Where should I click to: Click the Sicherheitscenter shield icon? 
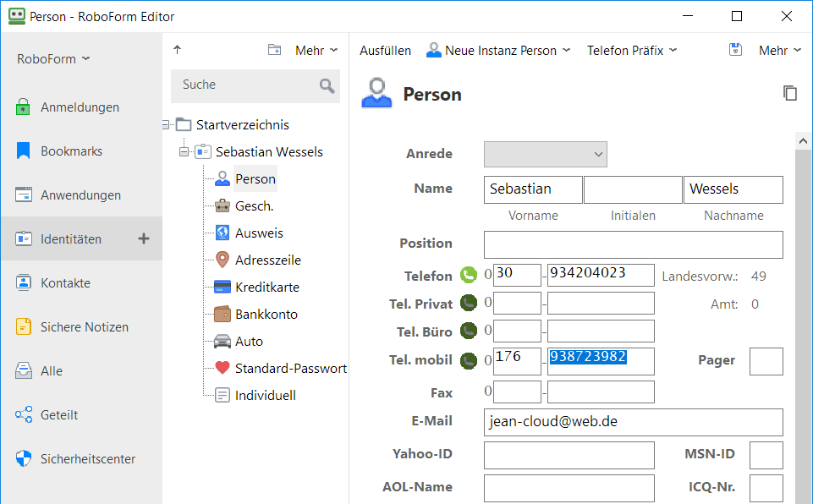point(24,459)
